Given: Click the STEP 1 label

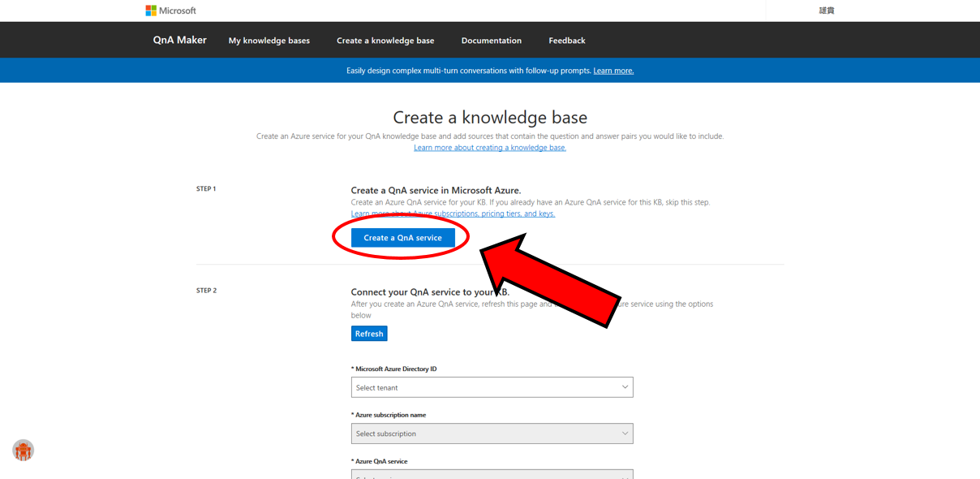Looking at the screenshot, I should [x=206, y=189].
